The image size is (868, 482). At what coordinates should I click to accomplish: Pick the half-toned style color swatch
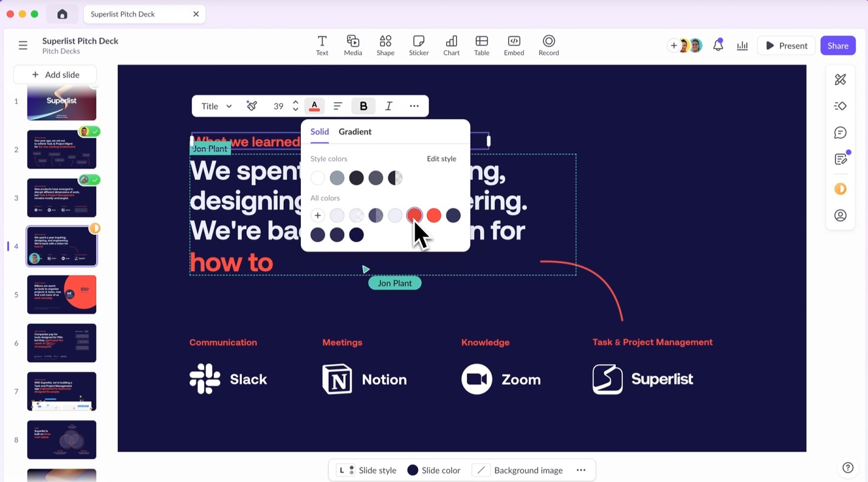395,177
